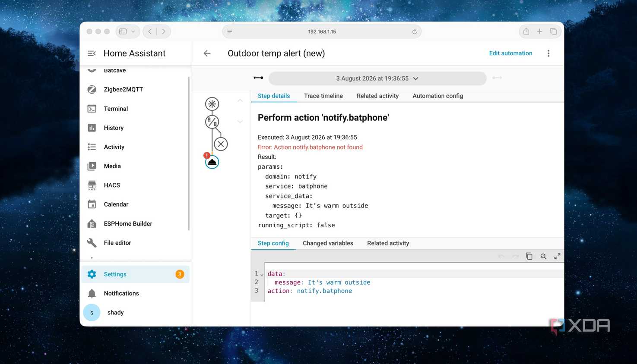
Task: Click the 'Executed: 3 August 2026' line
Action: tap(307, 138)
